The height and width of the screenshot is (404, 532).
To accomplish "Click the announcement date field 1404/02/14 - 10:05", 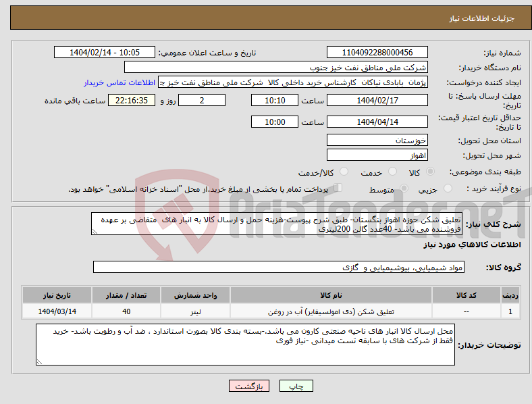I will [x=105, y=52].
